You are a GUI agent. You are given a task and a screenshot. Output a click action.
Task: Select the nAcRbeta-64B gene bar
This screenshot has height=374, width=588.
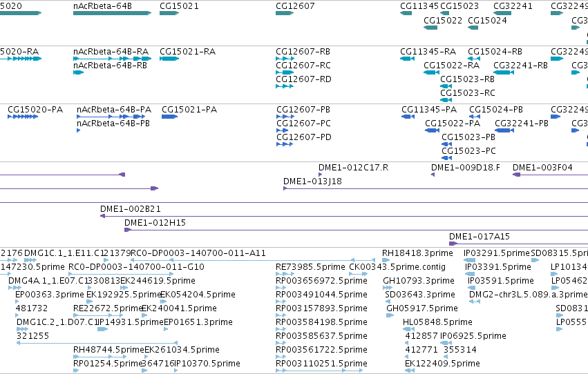coord(112,13)
